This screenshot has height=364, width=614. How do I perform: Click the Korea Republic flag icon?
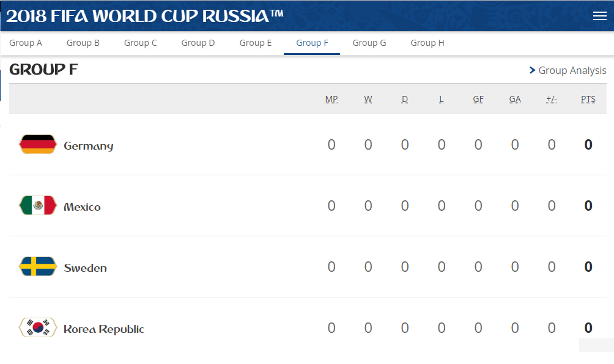(x=38, y=328)
